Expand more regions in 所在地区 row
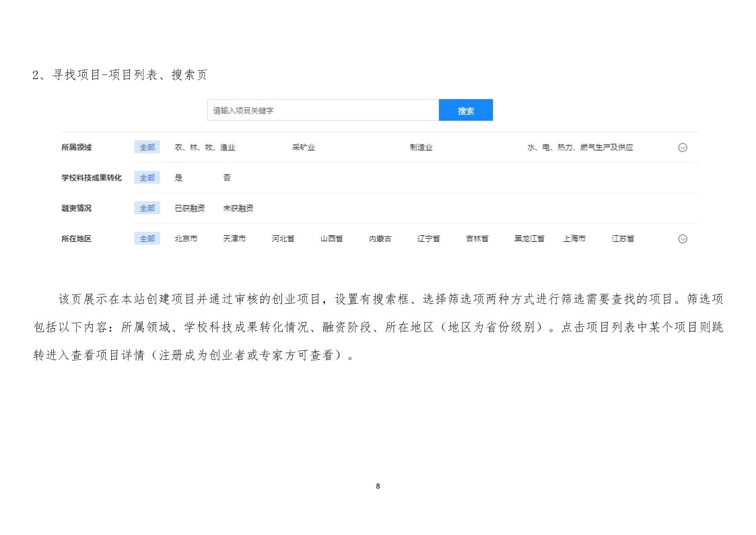Viewport: 756px width, 535px height. coord(682,239)
